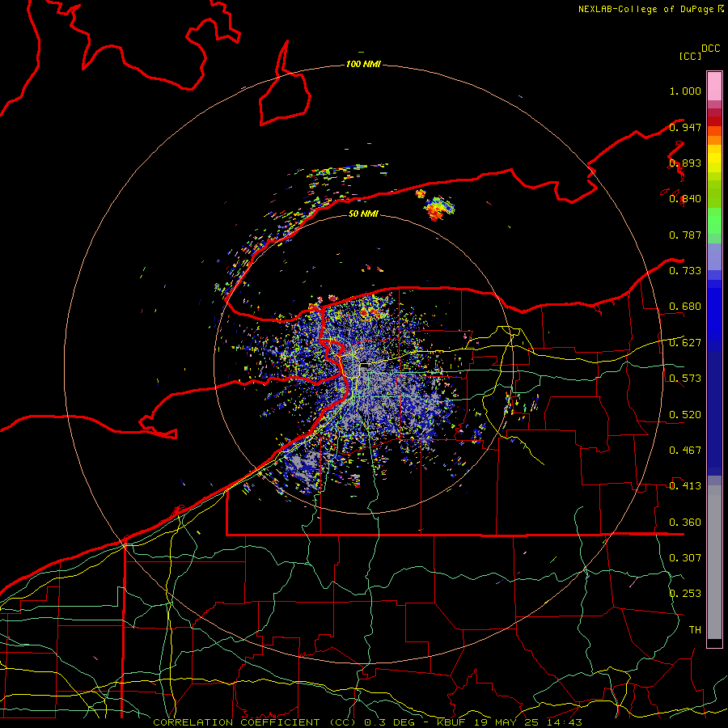728x728 pixels.
Task: Click the 50 NMI range ring label
Action: (363, 214)
